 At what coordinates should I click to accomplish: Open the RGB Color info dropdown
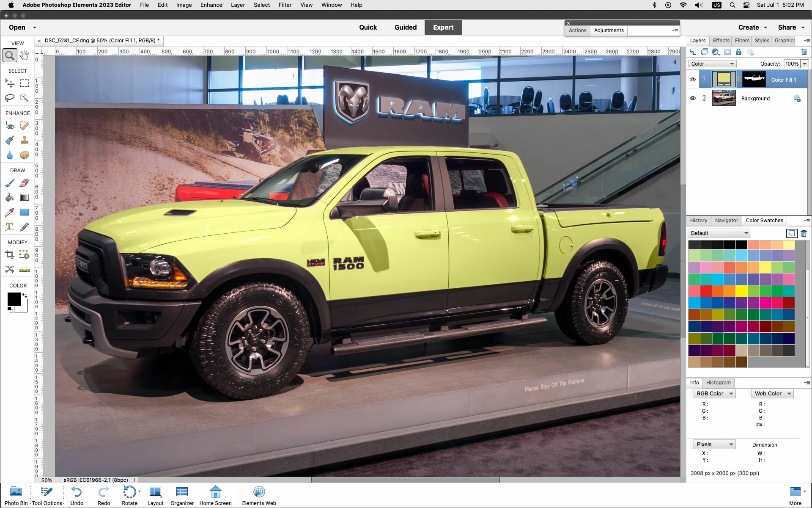714,394
